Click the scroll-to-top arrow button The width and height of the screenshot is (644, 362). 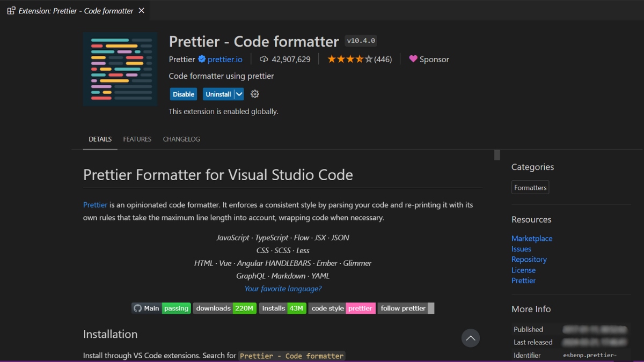coord(471,338)
